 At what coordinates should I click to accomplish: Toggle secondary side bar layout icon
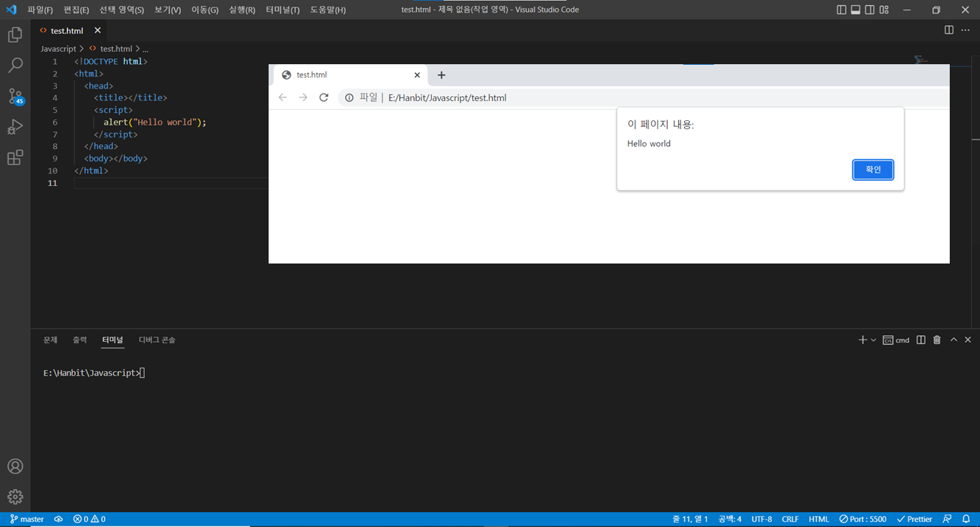870,10
